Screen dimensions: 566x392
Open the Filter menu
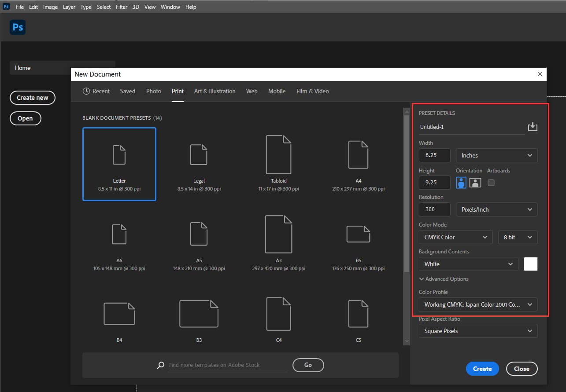pyautogui.click(x=122, y=7)
